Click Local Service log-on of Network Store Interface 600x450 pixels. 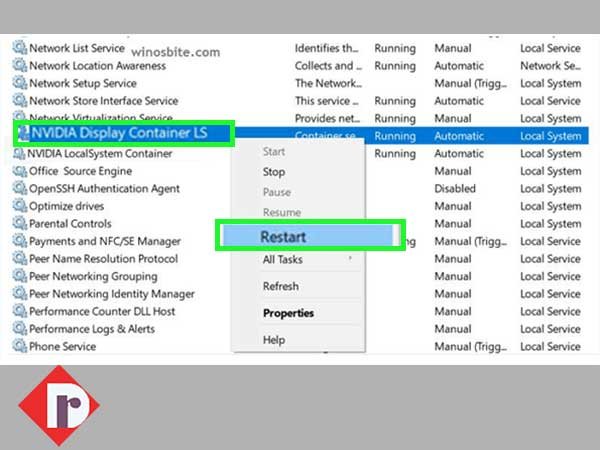(551, 101)
